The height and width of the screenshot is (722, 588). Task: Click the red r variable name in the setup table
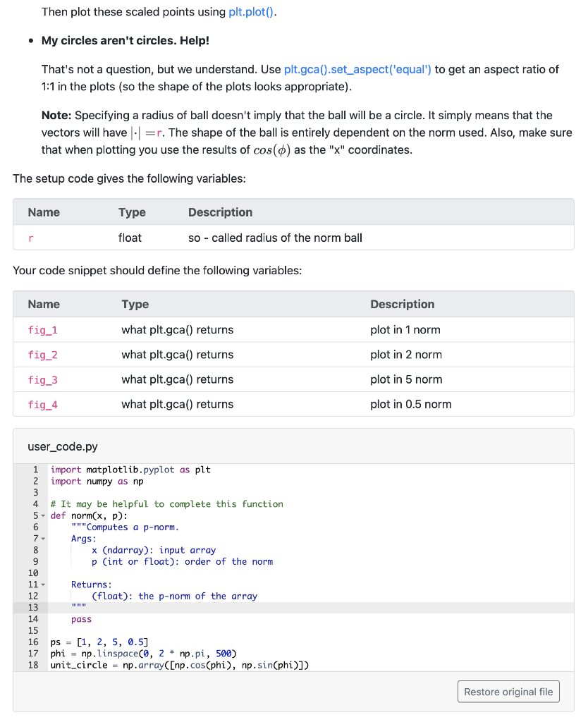[x=31, y=238]
